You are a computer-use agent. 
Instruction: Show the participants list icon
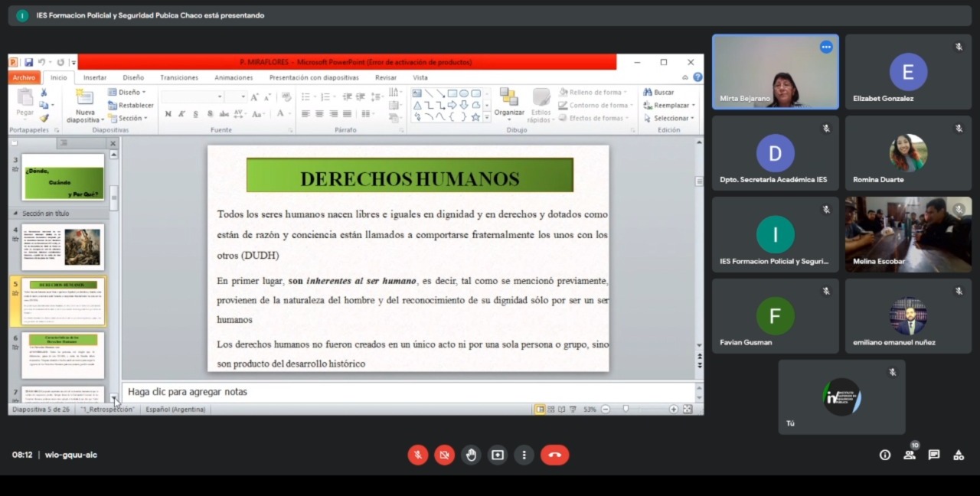910,455
